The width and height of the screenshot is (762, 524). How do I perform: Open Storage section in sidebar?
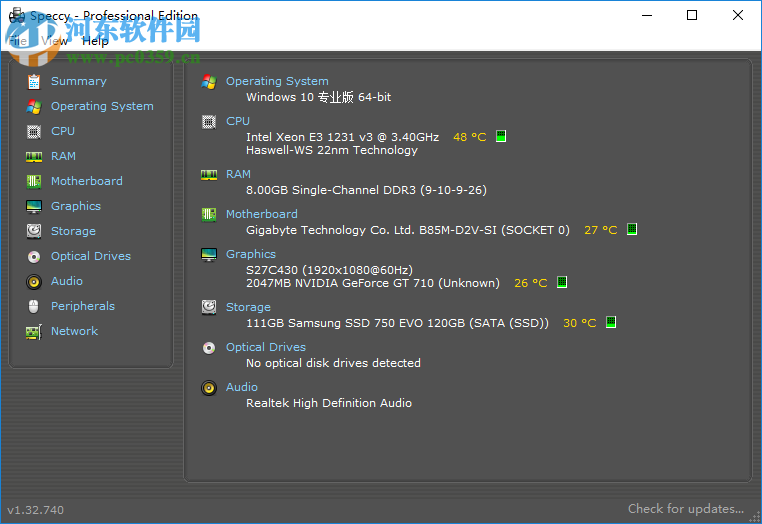73,231
